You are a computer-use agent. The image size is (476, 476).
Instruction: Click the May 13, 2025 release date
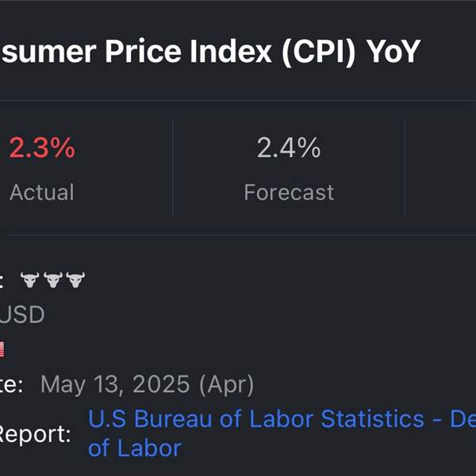[x=115, y=385]
